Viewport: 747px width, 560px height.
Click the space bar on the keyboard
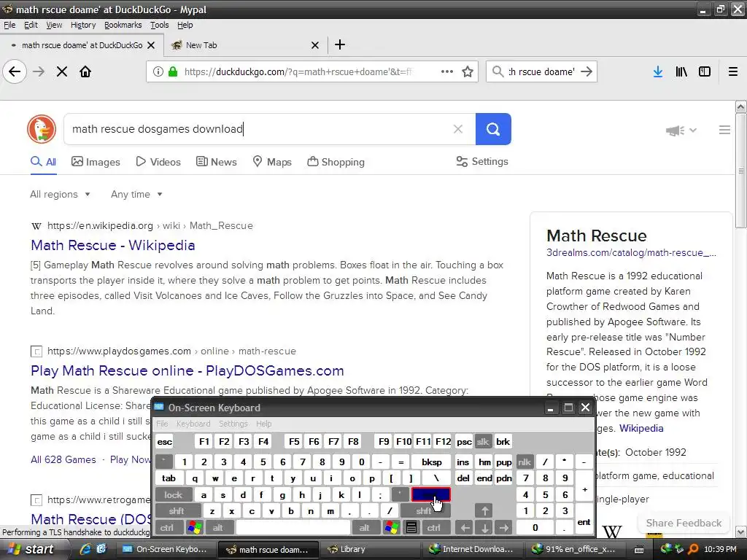pyautogui.click(x=293, y=528)
